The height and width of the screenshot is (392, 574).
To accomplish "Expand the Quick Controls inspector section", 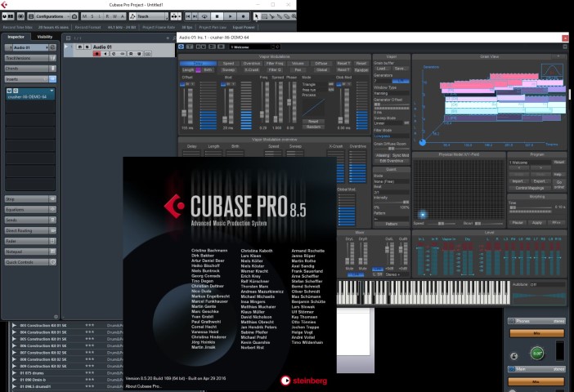I will coord(30,262).
